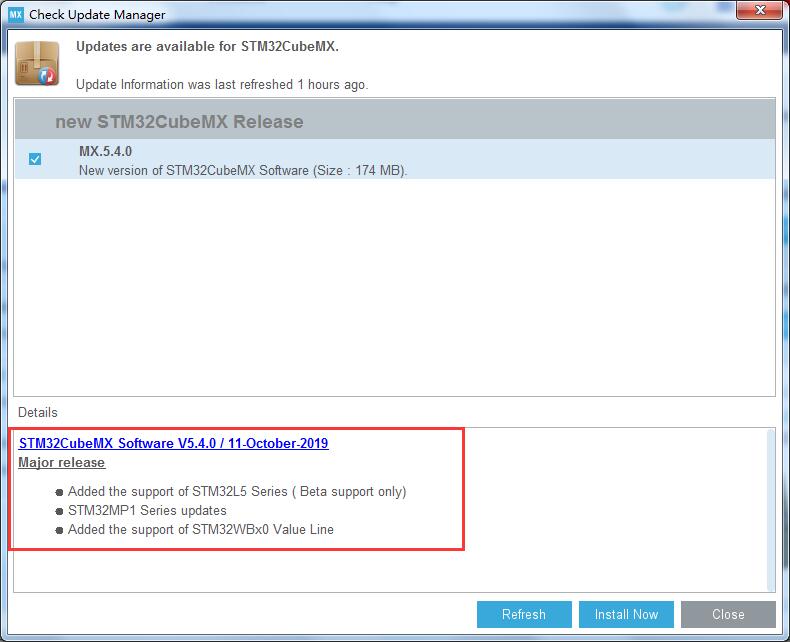The image size is (790, 642).
Task: Click the Details pane vertical scrollbar
Action: (x=771, y=510)
